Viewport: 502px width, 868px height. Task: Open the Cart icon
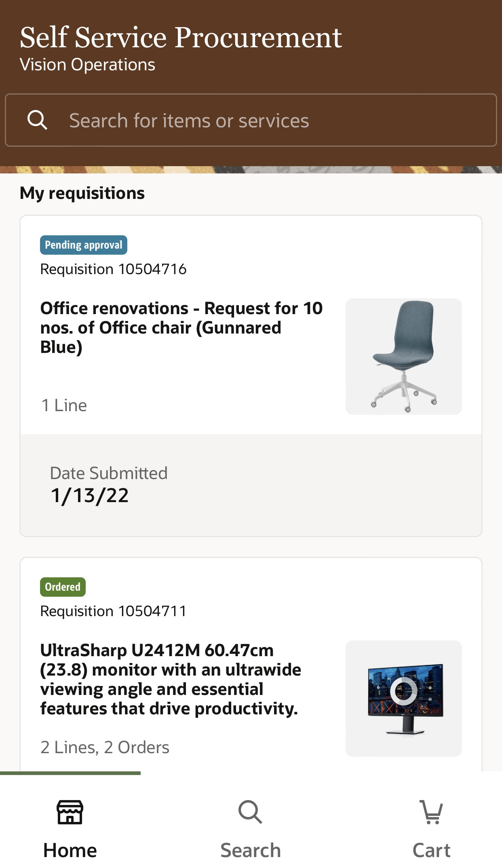[x=431, y=812]
